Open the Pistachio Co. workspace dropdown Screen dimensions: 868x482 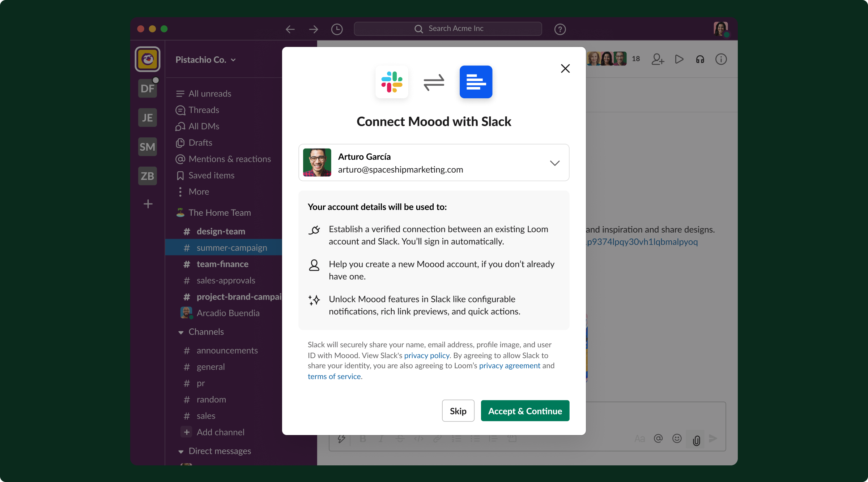click(205, 60)
